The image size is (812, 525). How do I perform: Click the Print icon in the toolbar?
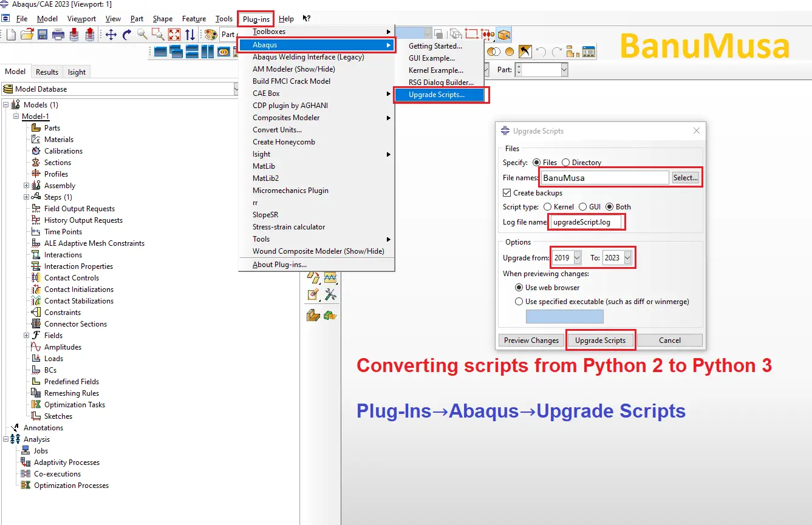coord(58,35)
